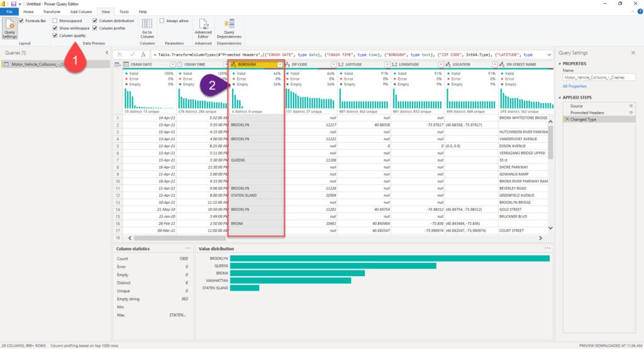Viewport: 644px width, 349px height.
Task: Toggle the Formula Bar checkbox
Action: [x=21, y=21]
